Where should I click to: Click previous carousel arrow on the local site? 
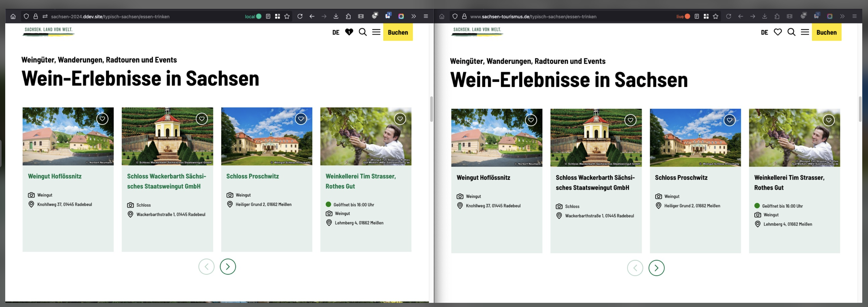pos(206,267)
